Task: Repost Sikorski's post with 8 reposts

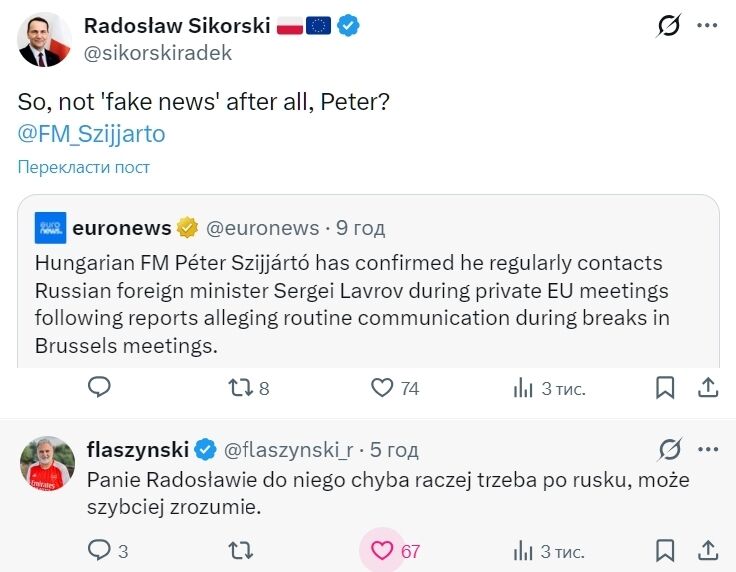Action: click(x=241, y=387)
